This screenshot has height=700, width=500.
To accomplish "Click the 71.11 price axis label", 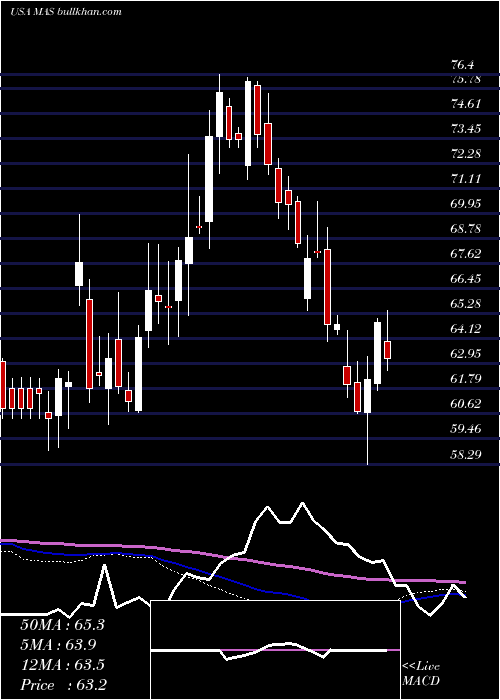I will pyautogui.click(x=466, y=179).
